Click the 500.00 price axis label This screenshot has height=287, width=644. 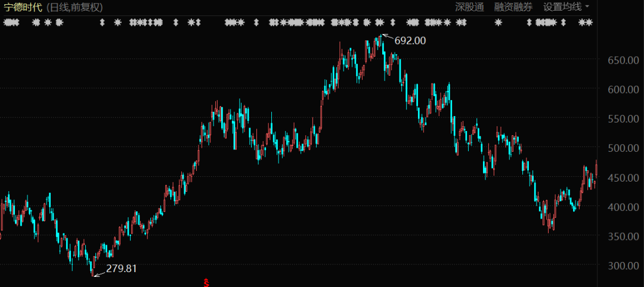click(x=624, y=148)
